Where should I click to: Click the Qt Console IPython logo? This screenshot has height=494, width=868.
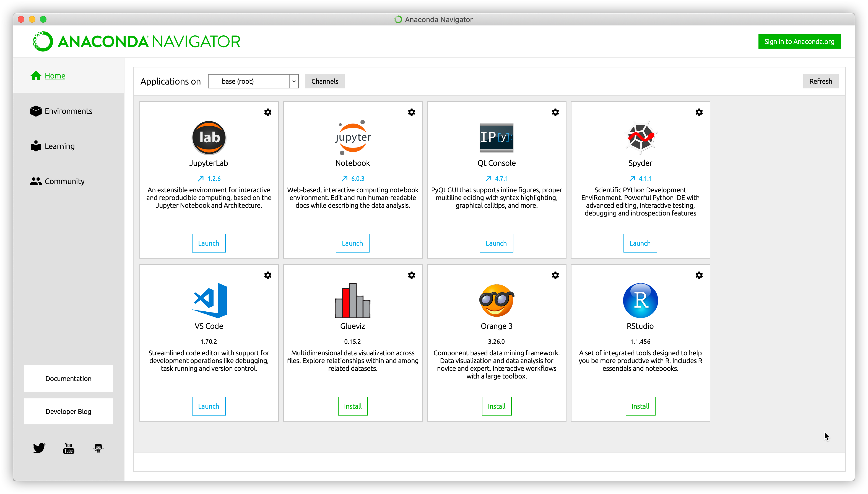[x=496, y=137]
